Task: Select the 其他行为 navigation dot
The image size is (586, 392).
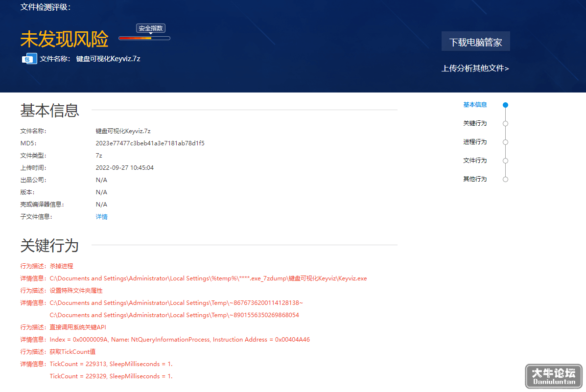Action: tap(505, 180)
